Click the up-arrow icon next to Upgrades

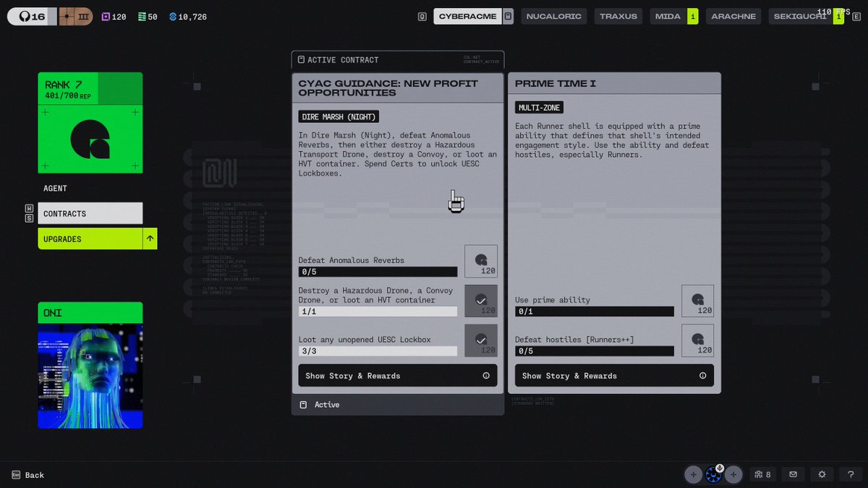tap(150, 239)
